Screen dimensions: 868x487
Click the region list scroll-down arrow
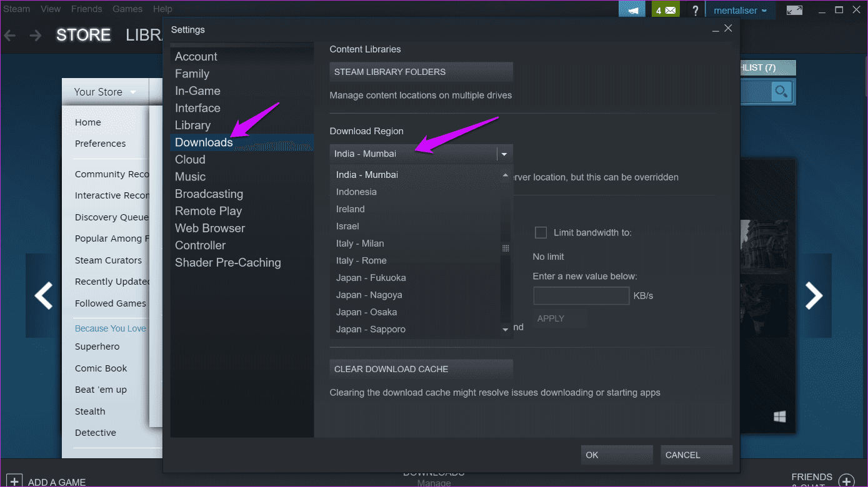(x=505, y=329)
